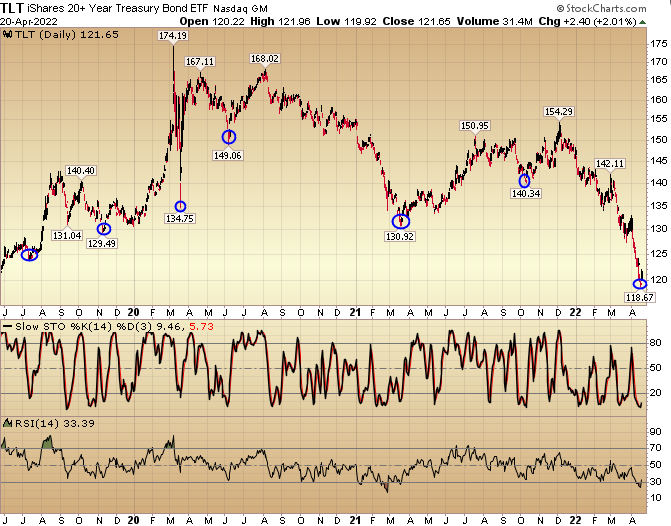Click the green up-triangle after the Chg value

pyautogui.click(x=642, y=22)
